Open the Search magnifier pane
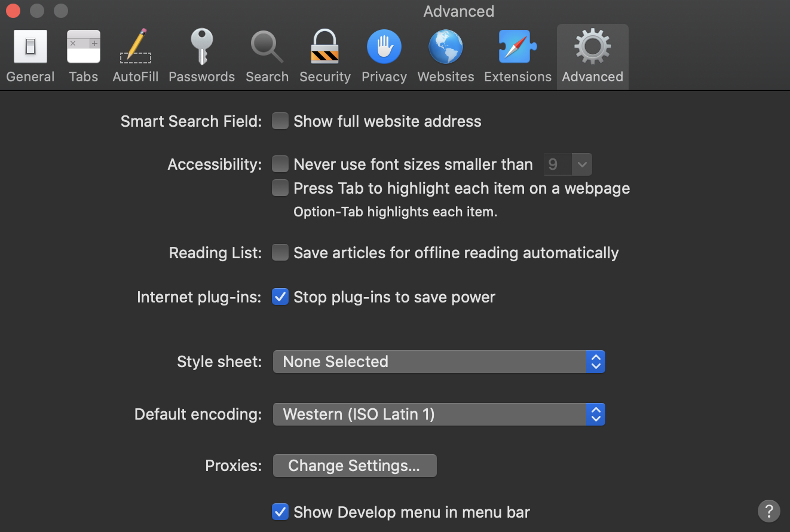This screenshot has width=790, height=532. pos(267,57)
